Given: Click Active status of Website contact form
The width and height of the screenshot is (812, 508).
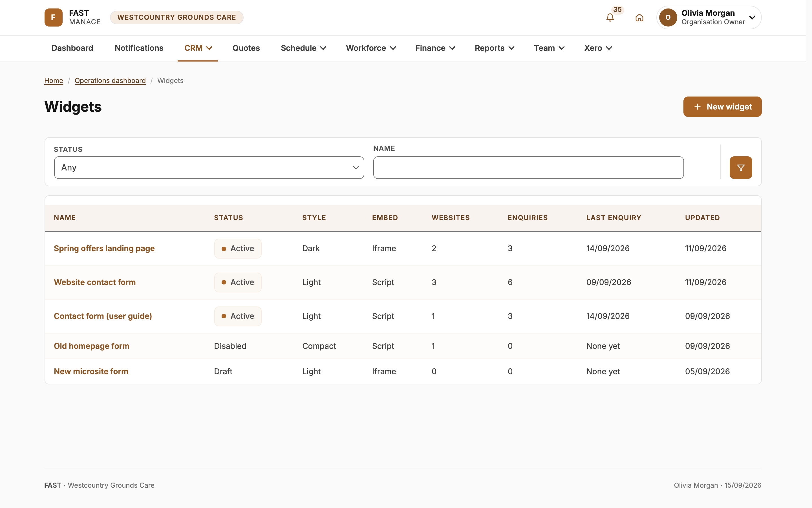Looking at the screenshot, I should [x=238, y=282].
